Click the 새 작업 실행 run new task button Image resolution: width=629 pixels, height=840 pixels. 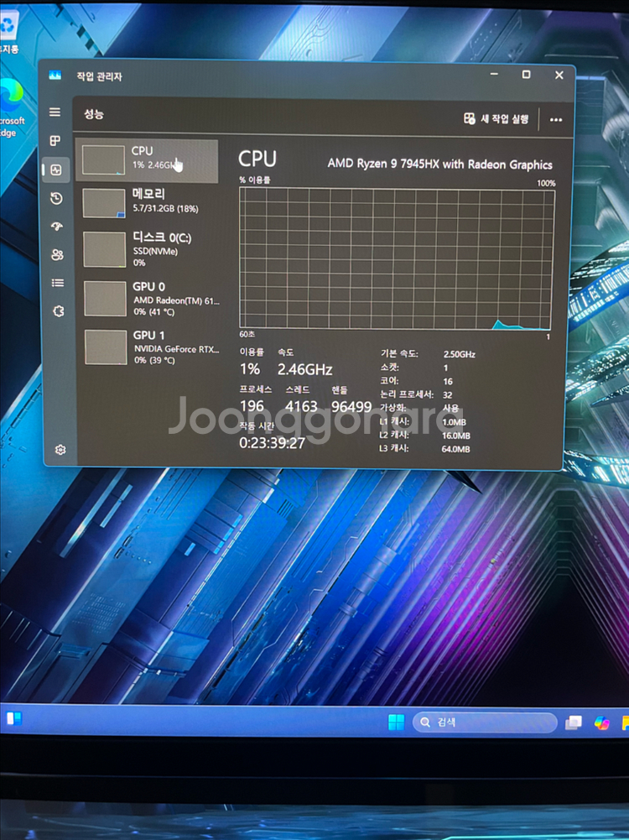coord(496,119)
